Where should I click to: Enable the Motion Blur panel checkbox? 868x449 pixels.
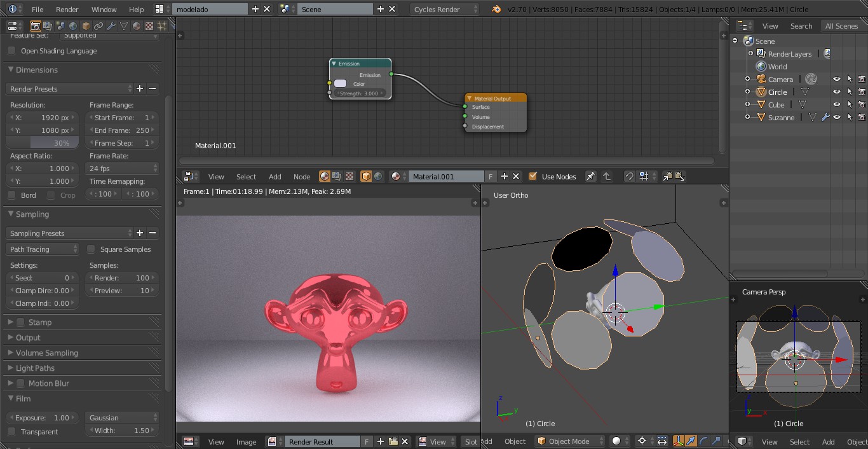[x=20, y=383]
